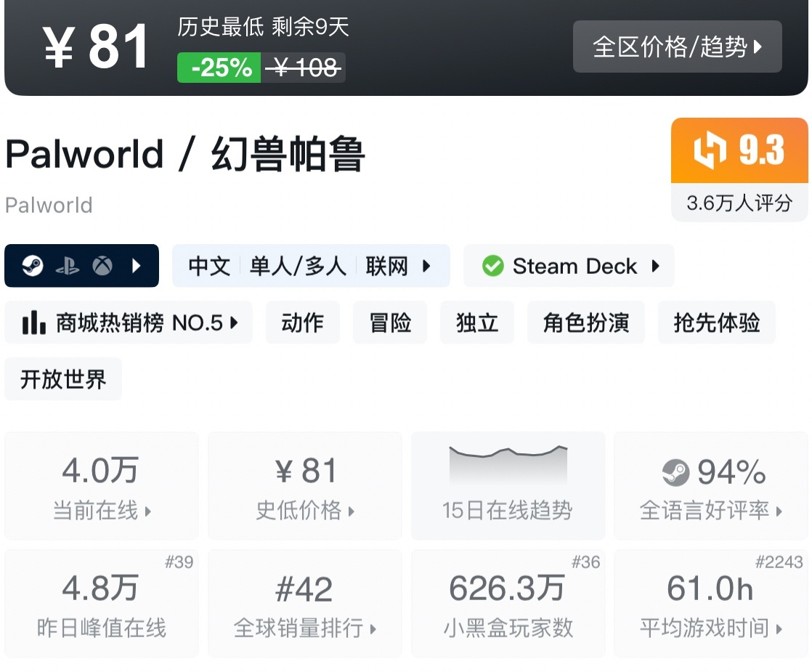The height and width of the screenshot is (672, 812).
Task: Click the original price ¥108
Action: (303, 68)
